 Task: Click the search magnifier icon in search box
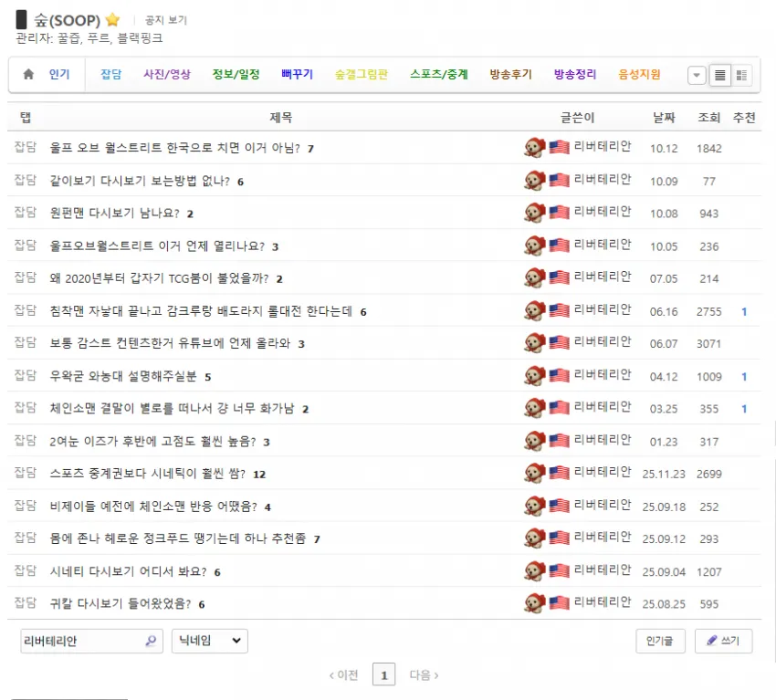(151, 641)
